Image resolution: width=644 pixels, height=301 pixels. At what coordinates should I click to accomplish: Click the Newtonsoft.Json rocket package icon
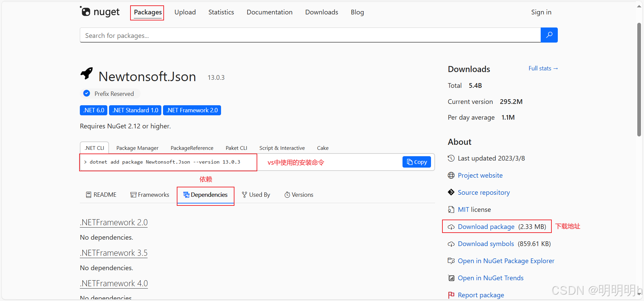coord(87,73)
